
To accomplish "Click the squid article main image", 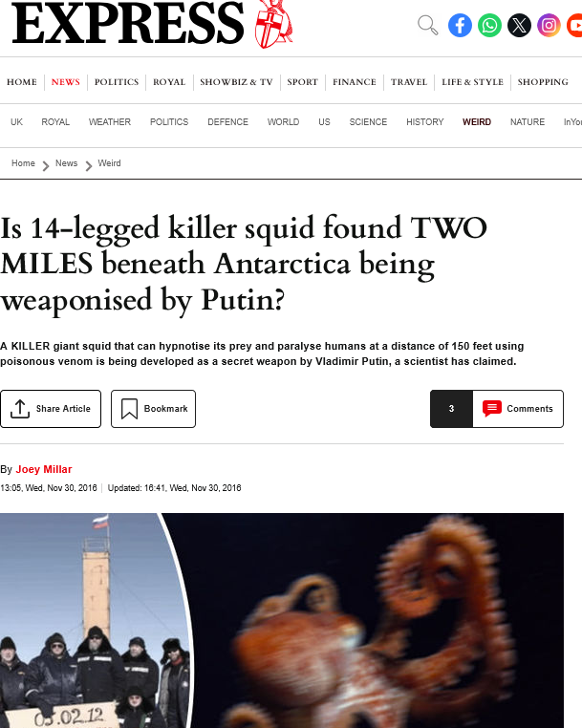I will click(x=282, y=620).
